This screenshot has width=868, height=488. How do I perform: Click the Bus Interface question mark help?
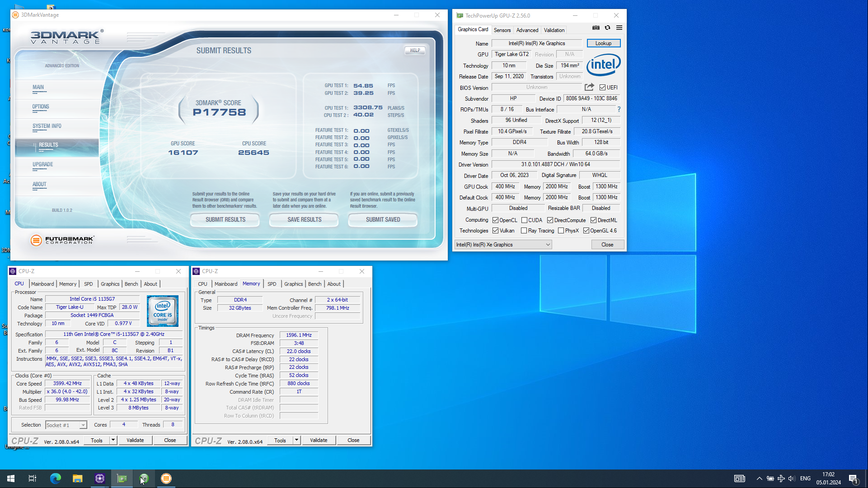[x=619, y=109]
